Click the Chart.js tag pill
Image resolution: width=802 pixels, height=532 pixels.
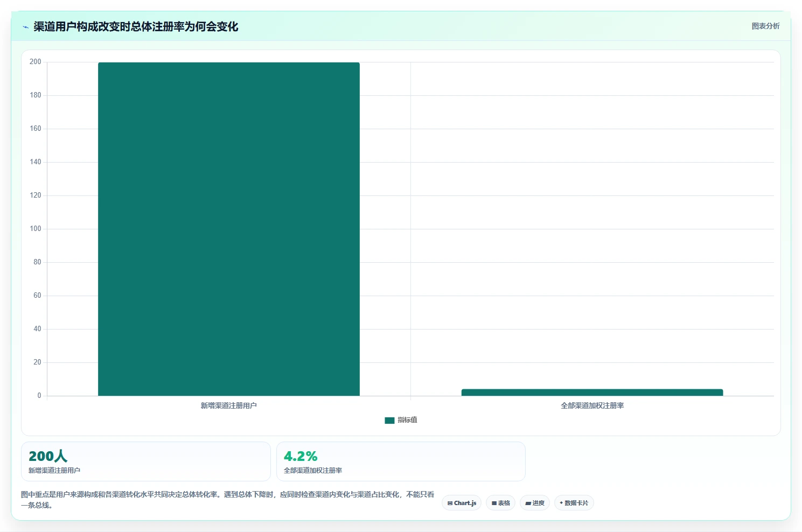point(462,503)
